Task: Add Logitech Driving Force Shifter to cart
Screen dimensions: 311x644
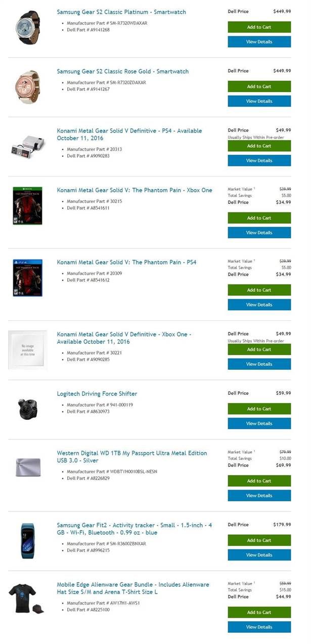Action: [x=259, y=409]
